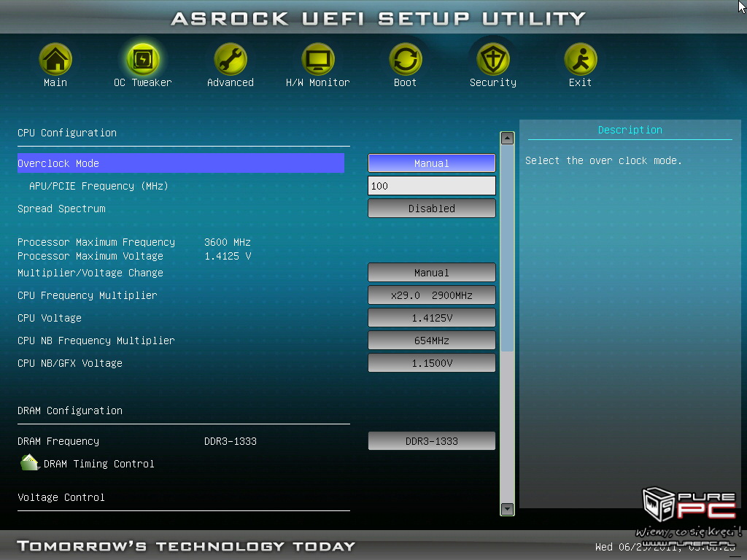Click the Processor Maximum Frequency 3600 MHz value
The image size is (747, 560).
228,242
